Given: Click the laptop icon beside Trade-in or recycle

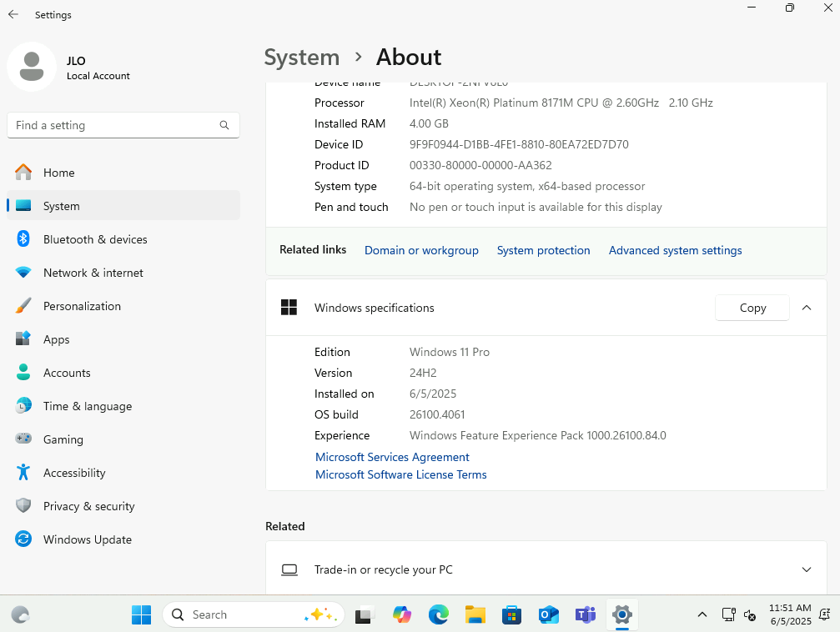Looking at the screenshot, I should [x=289, y=569].
